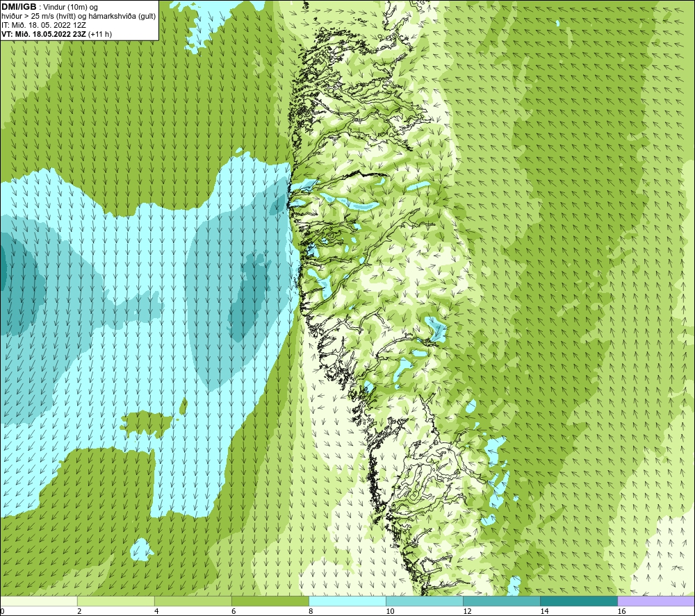
Task: Click the light green 2–4 m/s legend swatch
Action: 116,601
